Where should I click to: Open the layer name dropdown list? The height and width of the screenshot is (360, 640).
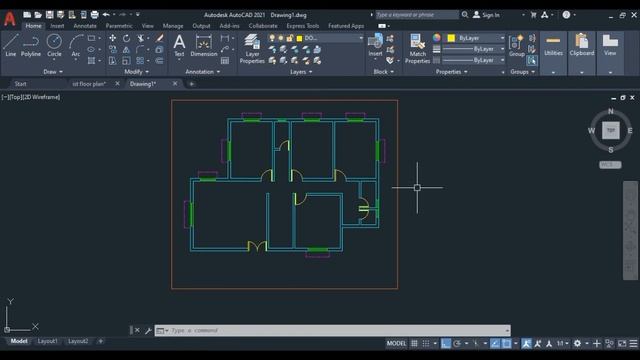click(361, 38)
